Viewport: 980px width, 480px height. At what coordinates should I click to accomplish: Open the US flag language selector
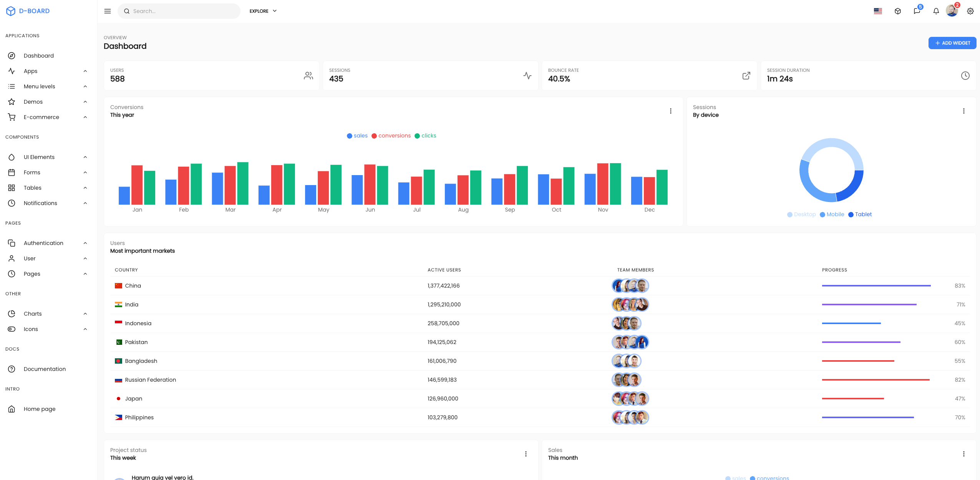click(878, 11)
